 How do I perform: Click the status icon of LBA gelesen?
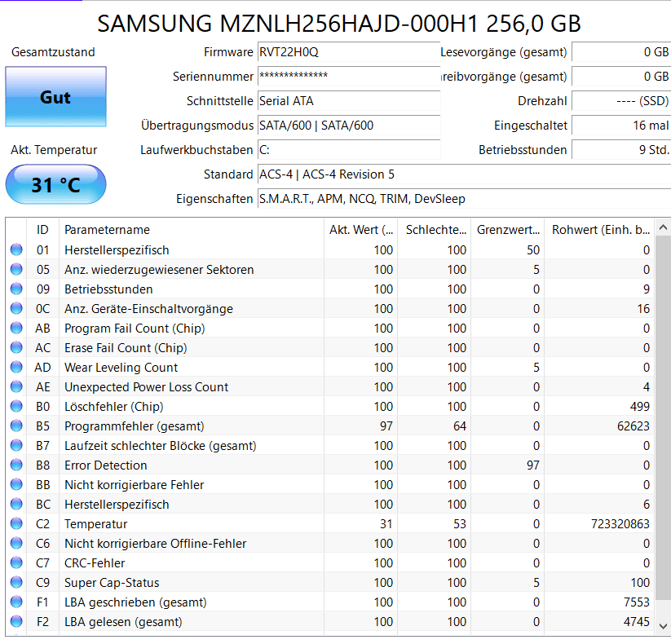(16, 621)
